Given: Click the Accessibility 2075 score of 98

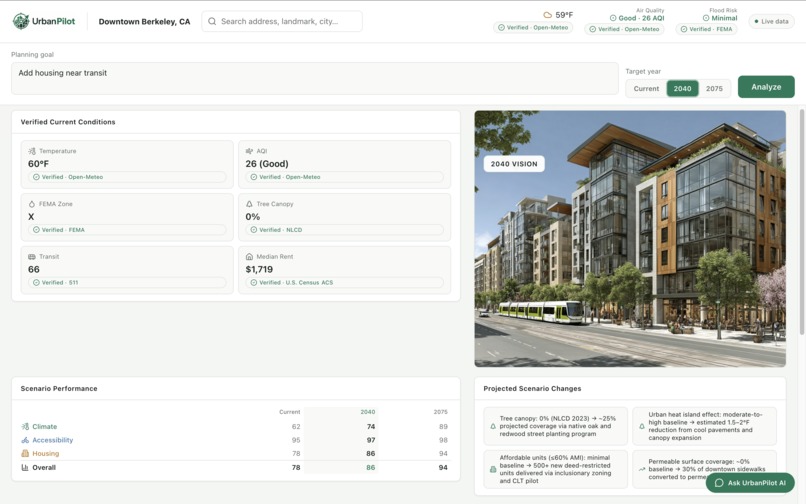Looking at the screenshot, I should coord(443,440).
